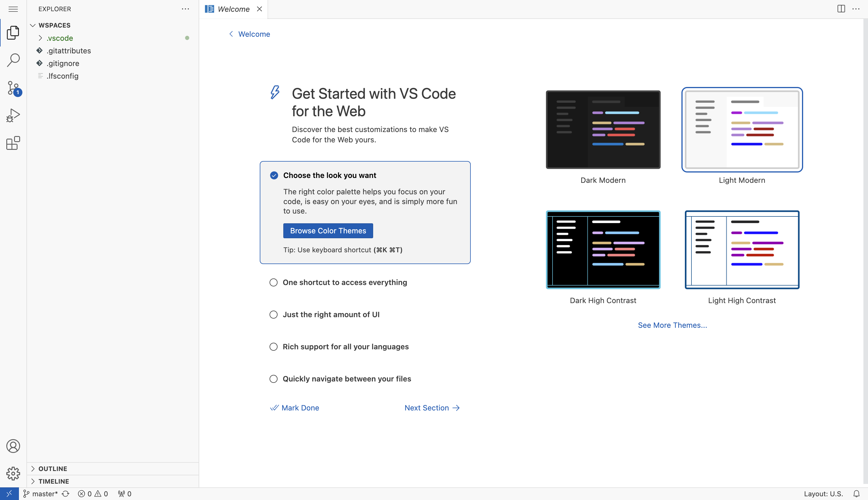Switch to the Welcome editor tab
The height and width of the screenshot is (500, 868).
click(x=233, y=9)
